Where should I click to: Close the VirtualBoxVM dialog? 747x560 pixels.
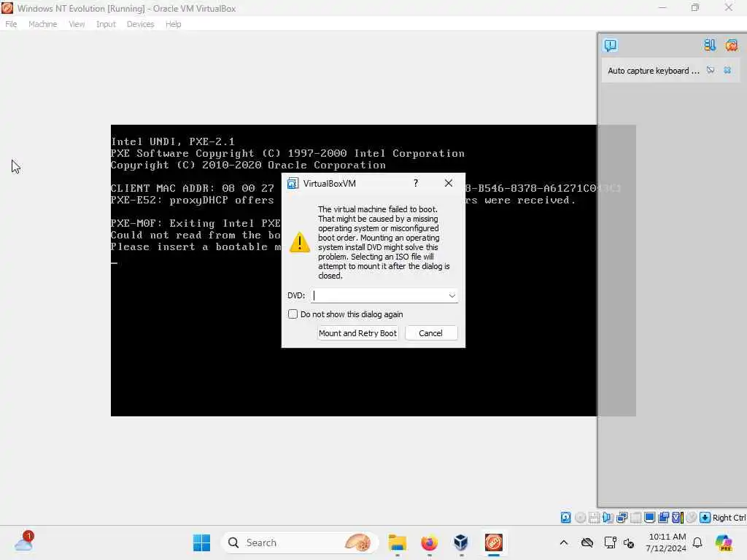tap(449, 183)
